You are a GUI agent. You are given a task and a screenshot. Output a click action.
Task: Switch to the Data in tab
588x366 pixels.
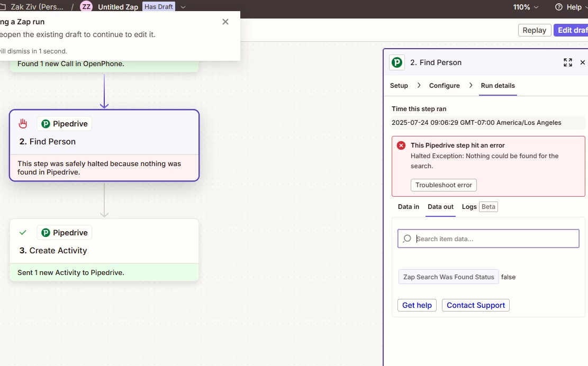[x=409, y=207]
